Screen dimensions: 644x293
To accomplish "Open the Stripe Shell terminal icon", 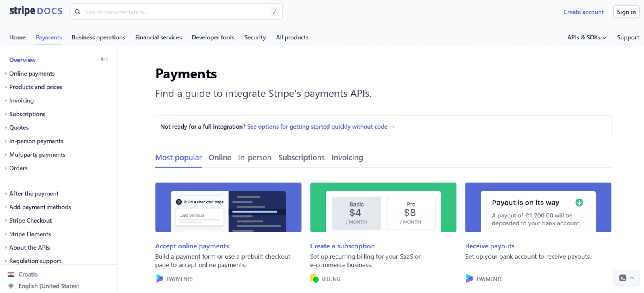I will pyautogui.click(x=623, y=278).
